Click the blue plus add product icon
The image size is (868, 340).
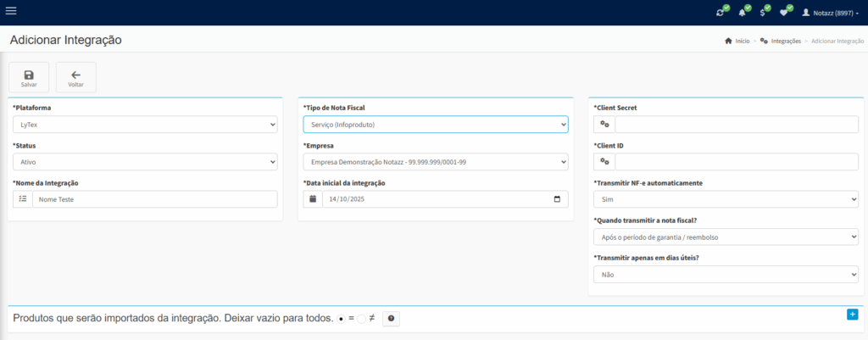(x=852, y=315)
